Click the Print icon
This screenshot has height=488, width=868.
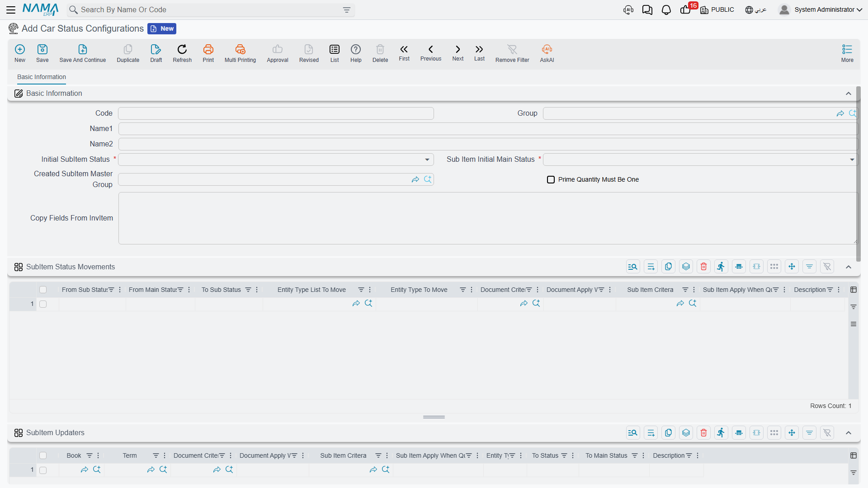[208, 53]
